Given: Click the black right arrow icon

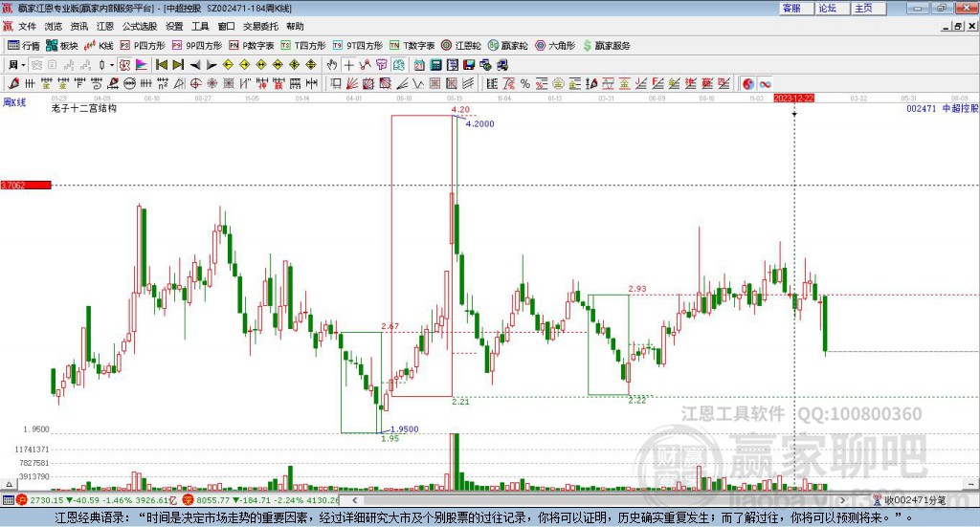Looking at the screenshot, I should pos(212,65).
